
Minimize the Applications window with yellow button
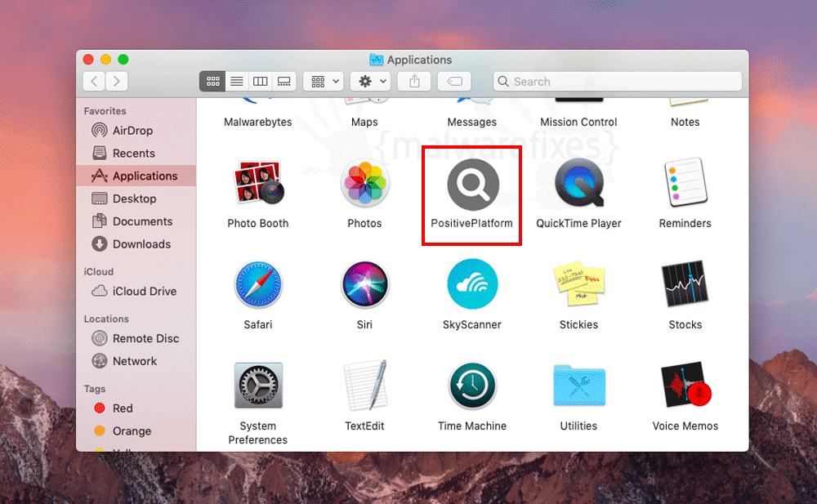click(x=105, y=60)
